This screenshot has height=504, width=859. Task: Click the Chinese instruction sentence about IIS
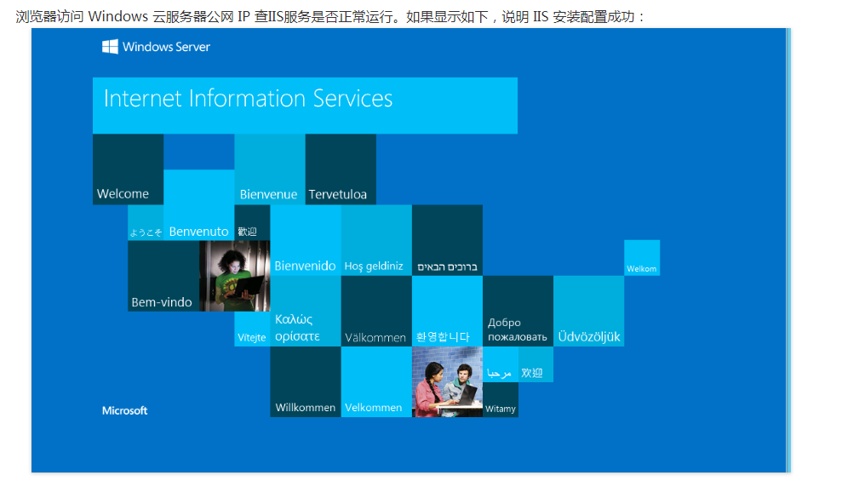(331, 16)
